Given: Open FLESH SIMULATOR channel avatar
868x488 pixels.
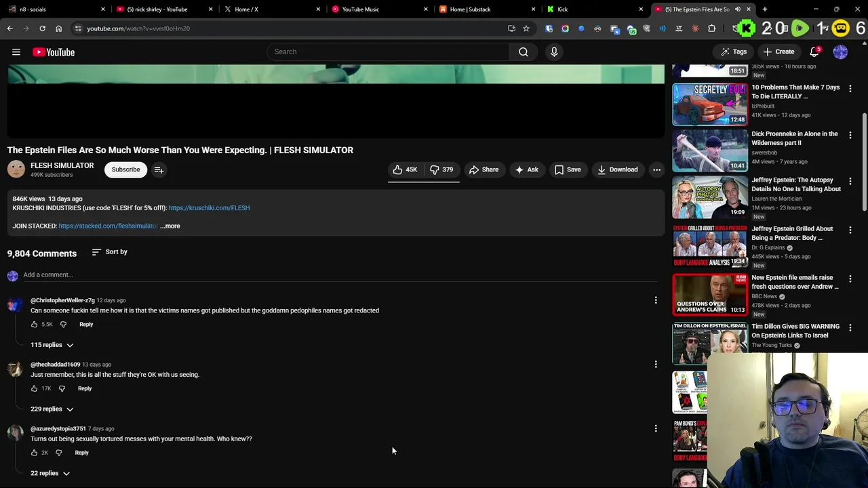Looking at the screenshot, I should [16, 169].
